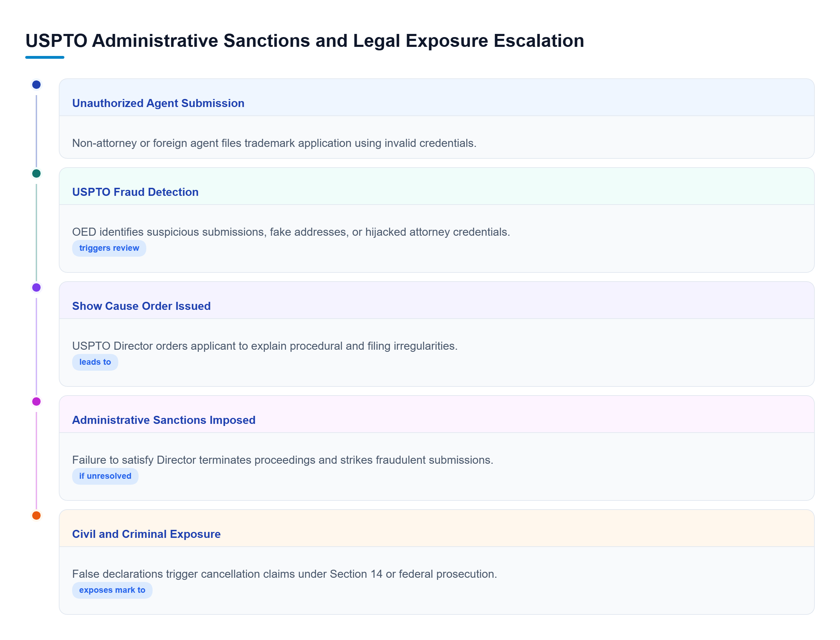Click the text 'USPTO Director orders applicant to explain'

179,346
